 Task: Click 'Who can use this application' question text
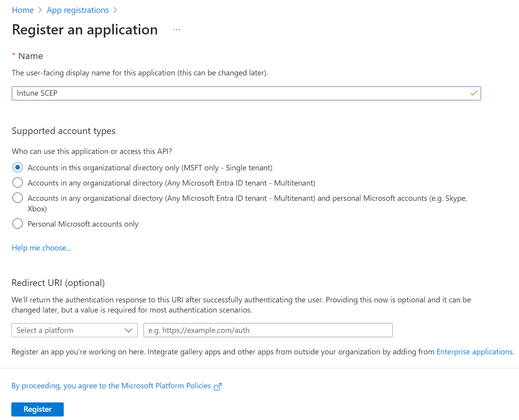(x=92, y=151)
